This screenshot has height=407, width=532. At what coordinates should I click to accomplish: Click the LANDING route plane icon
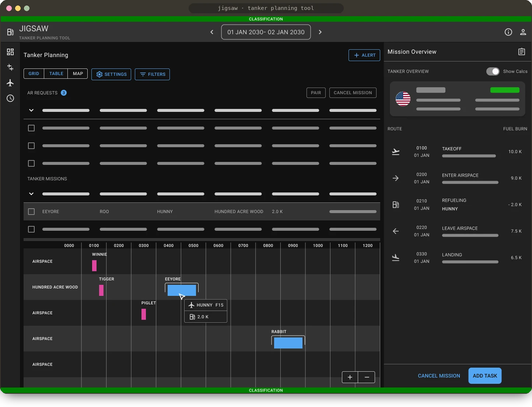pyautogui.click(x=396, y=258)
